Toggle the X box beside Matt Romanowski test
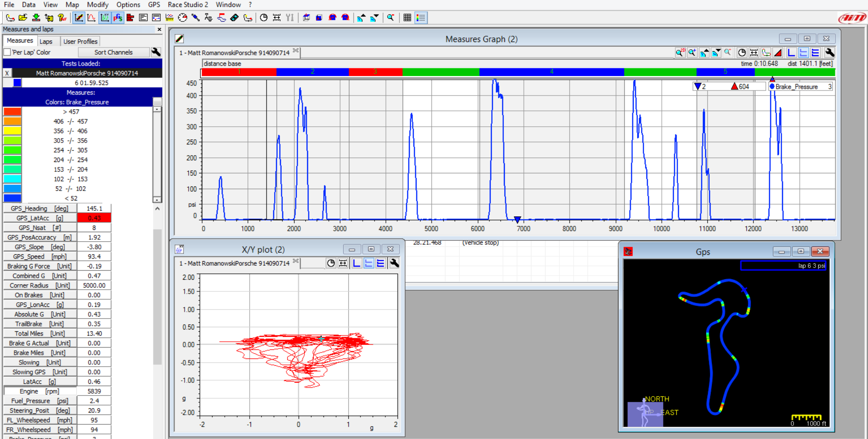 coord(7,73)
